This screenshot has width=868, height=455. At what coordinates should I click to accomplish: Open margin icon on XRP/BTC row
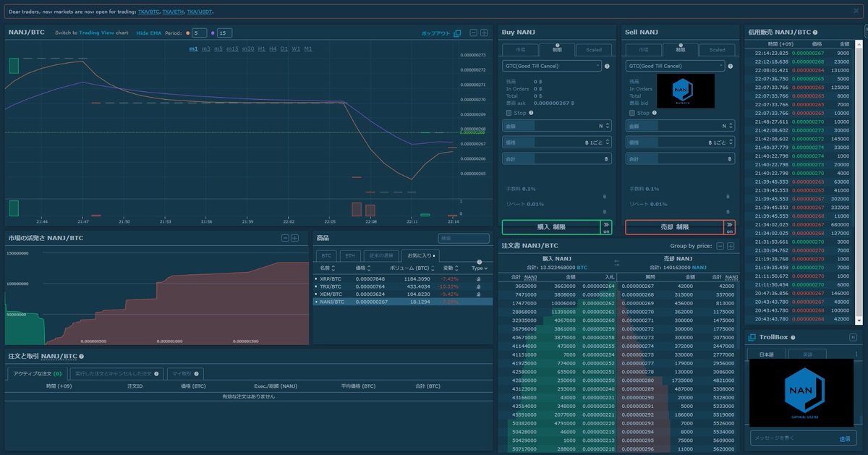point(479,278)
